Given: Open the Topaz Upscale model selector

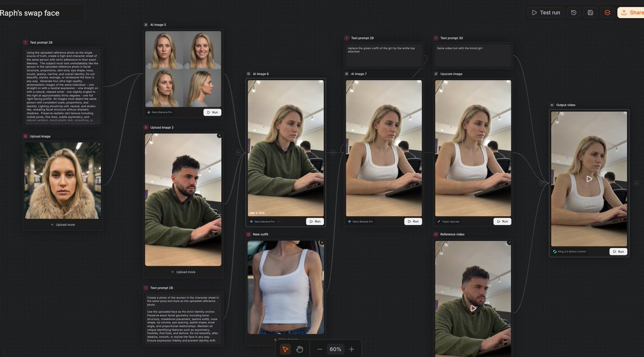Looking at the screenshot, I should point(448,221).
